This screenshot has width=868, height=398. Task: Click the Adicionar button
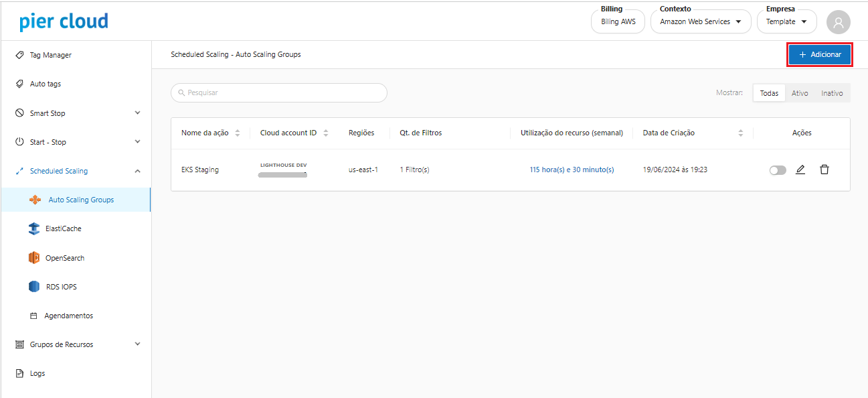click(819, 55)
